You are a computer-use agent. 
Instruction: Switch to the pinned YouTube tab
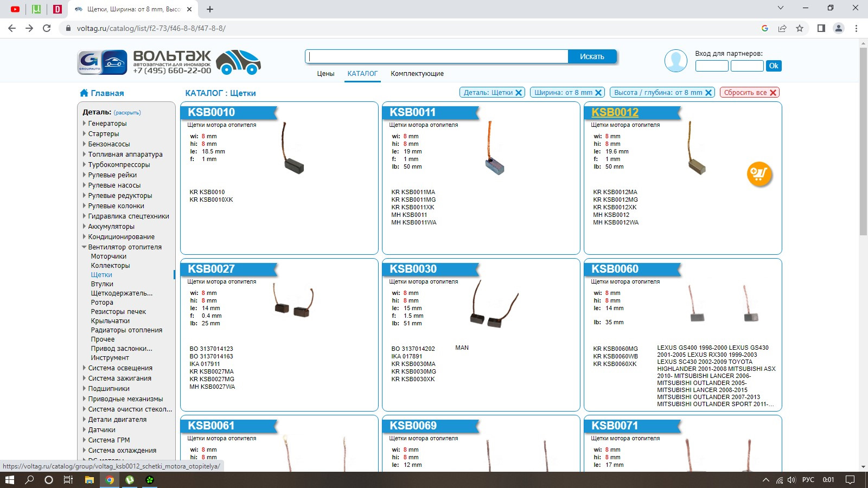click(15, 9)
